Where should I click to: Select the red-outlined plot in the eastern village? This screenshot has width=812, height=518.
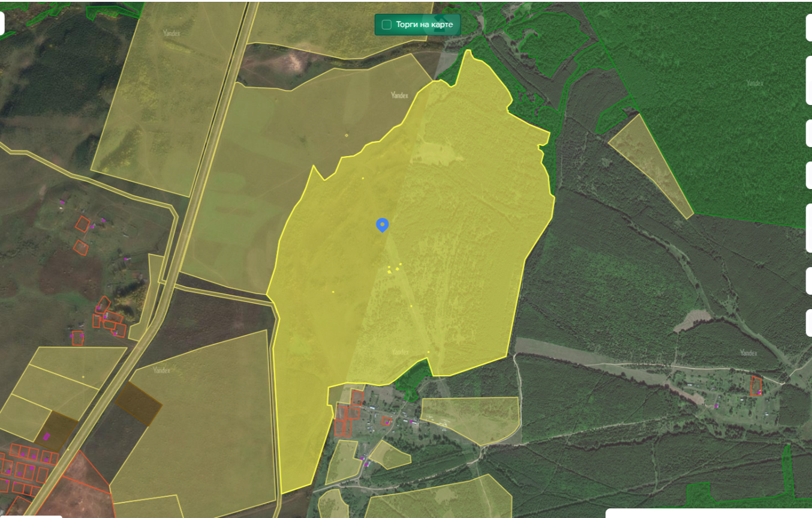pos(756,385)
